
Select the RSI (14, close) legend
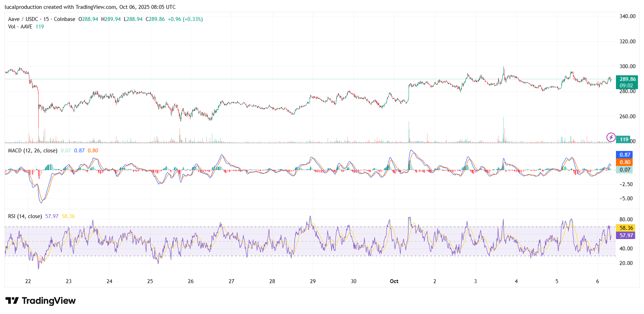click(x=25, y=216)
